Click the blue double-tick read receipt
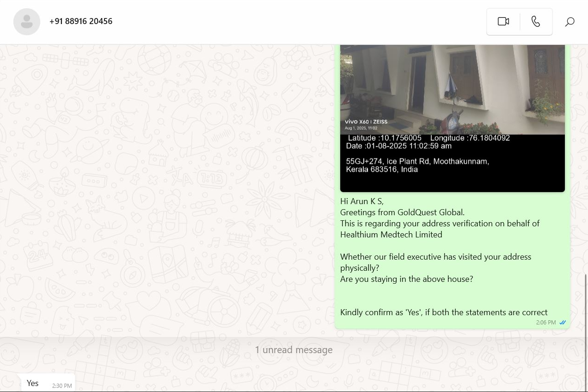This screenshot has width=588, height=392. pyautogui.click(x=563, y=323)
